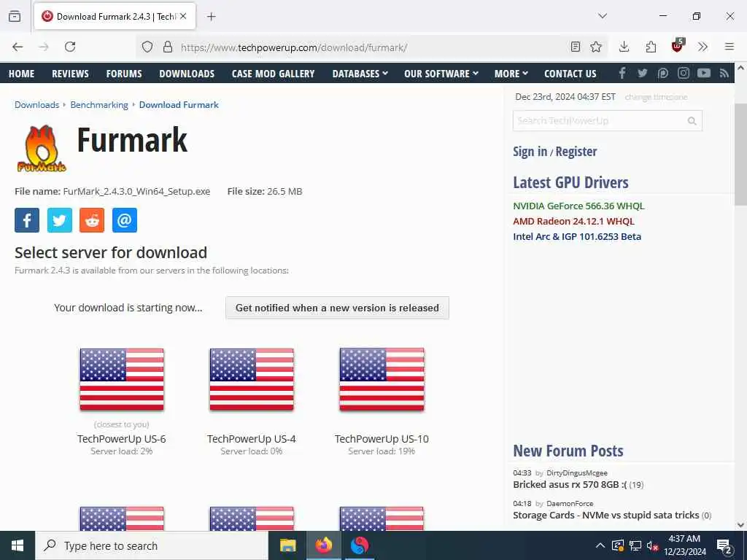Open FORUMS in the navigation bar

pyautogui.click(x=124, y=74)
